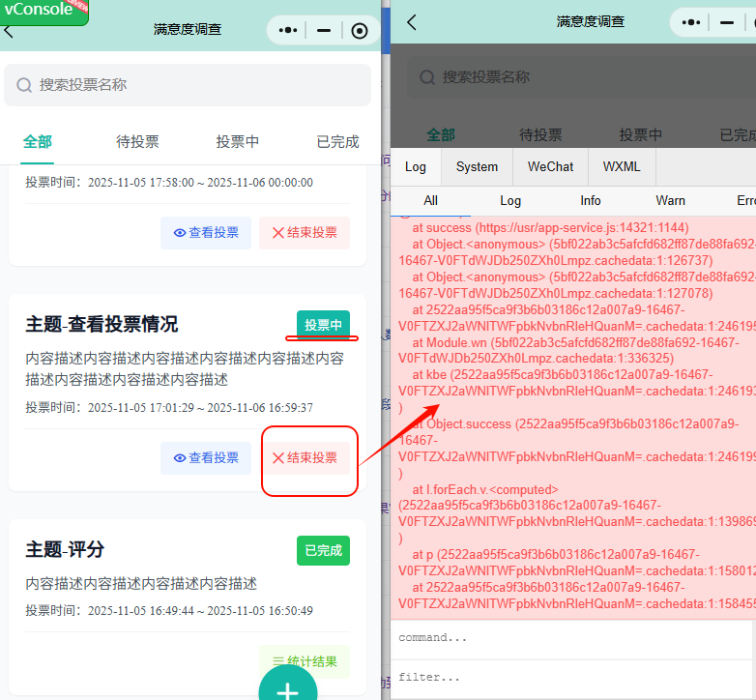Switch to the WeChat tab in vConsole
This screenshot has width=756, height=700.
point(550,166)
